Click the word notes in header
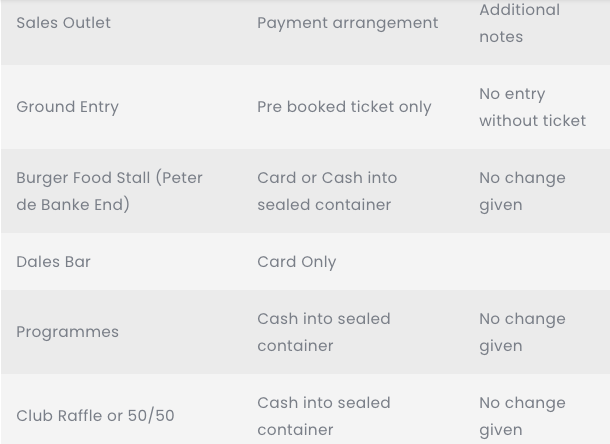The height and width of the screenshot is (444, 610). [501, 37]
